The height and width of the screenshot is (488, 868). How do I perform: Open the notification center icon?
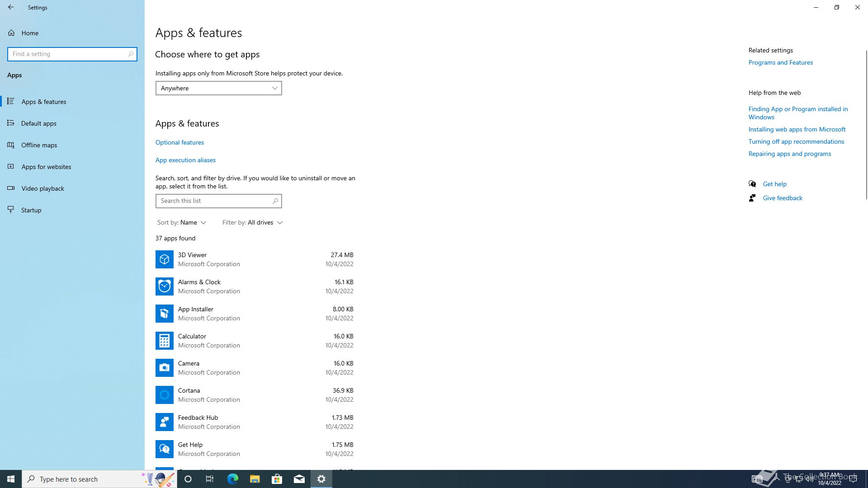pyautogui.click(x=853, y=479)
